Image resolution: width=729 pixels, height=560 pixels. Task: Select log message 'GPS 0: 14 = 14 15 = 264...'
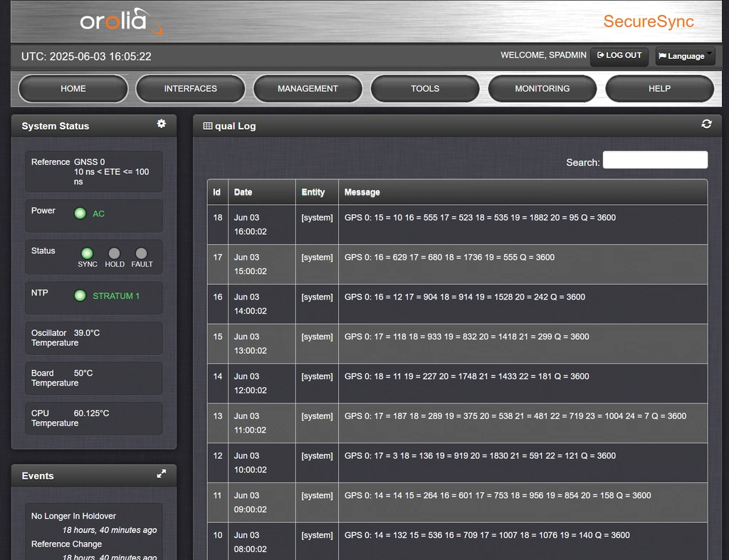(x=498, y=495)
